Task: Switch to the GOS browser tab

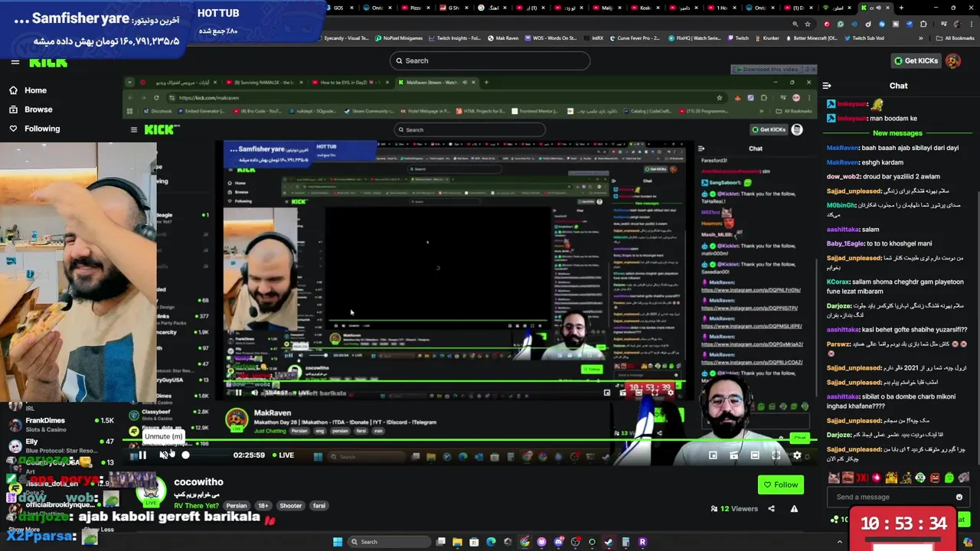Action: (337, 8)
